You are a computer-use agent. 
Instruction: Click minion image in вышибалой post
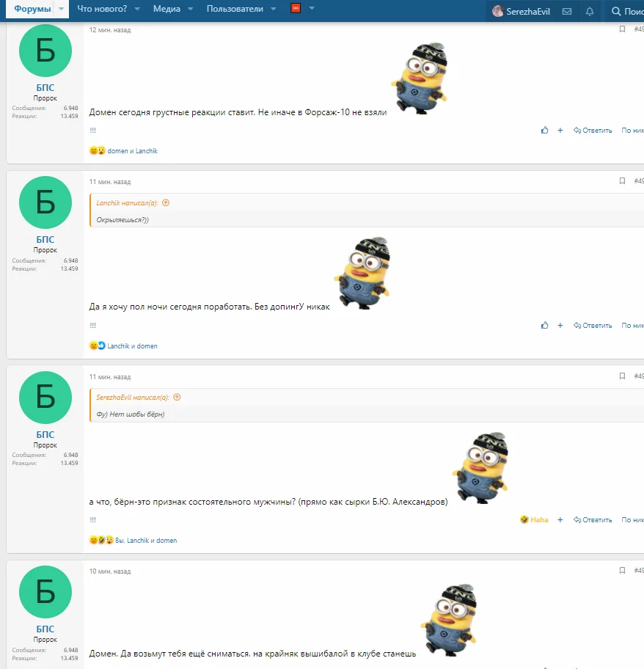click(449, 620)
